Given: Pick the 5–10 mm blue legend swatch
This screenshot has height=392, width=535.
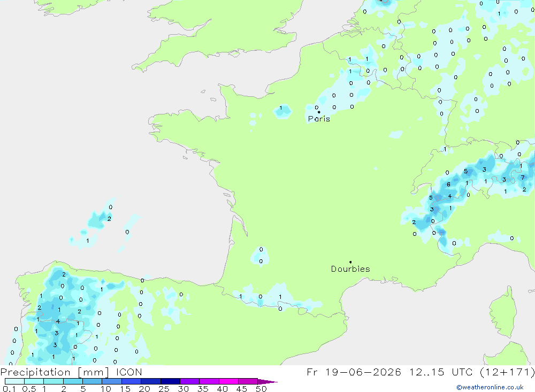Looking at the screenshot, I should pos(93,381).
